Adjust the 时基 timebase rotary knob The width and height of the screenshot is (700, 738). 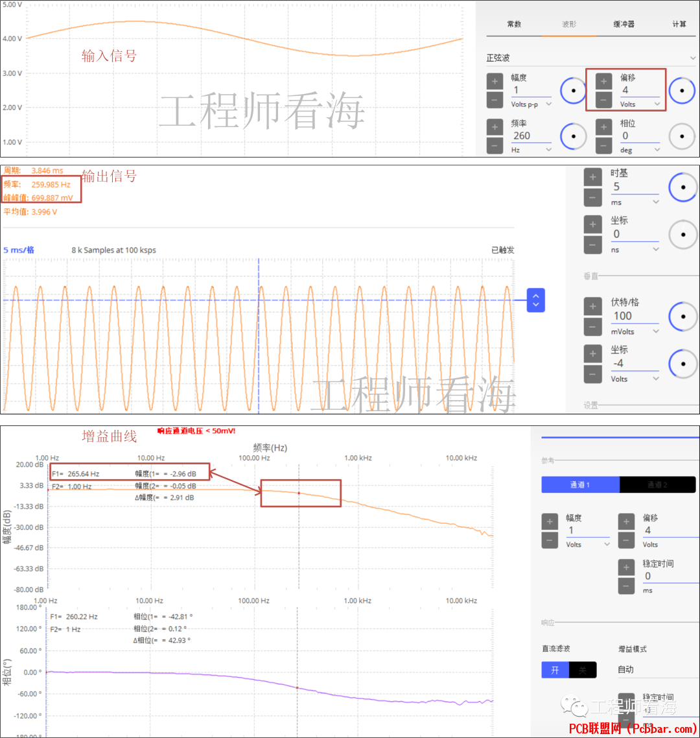tap(683, 187)
